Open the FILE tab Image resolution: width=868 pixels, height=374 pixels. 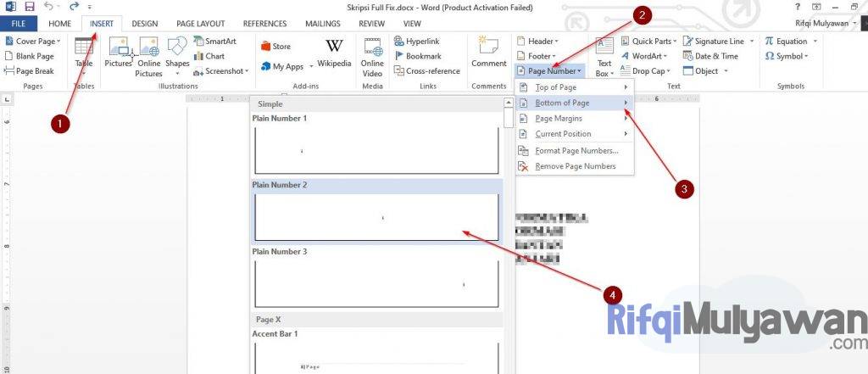click(x=19, y=24)
